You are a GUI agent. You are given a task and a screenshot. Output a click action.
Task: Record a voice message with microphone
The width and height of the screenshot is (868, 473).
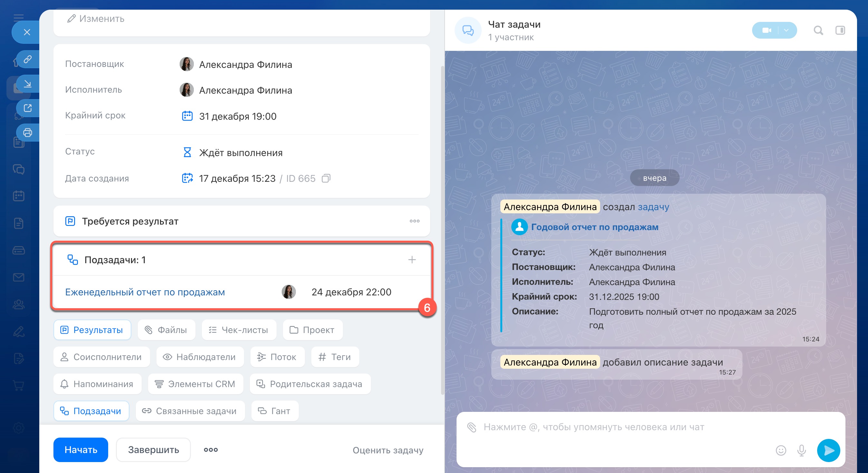(802, 450)
